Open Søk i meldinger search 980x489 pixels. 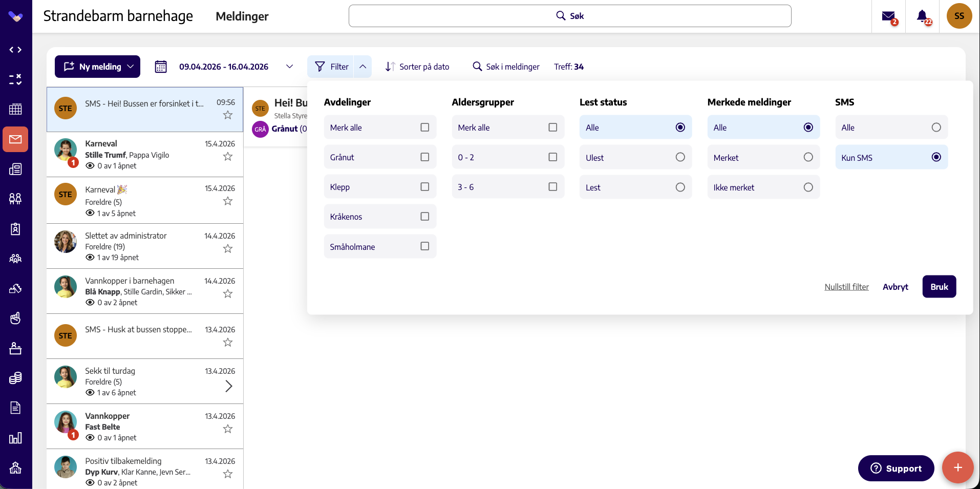(x=506, y=67)
